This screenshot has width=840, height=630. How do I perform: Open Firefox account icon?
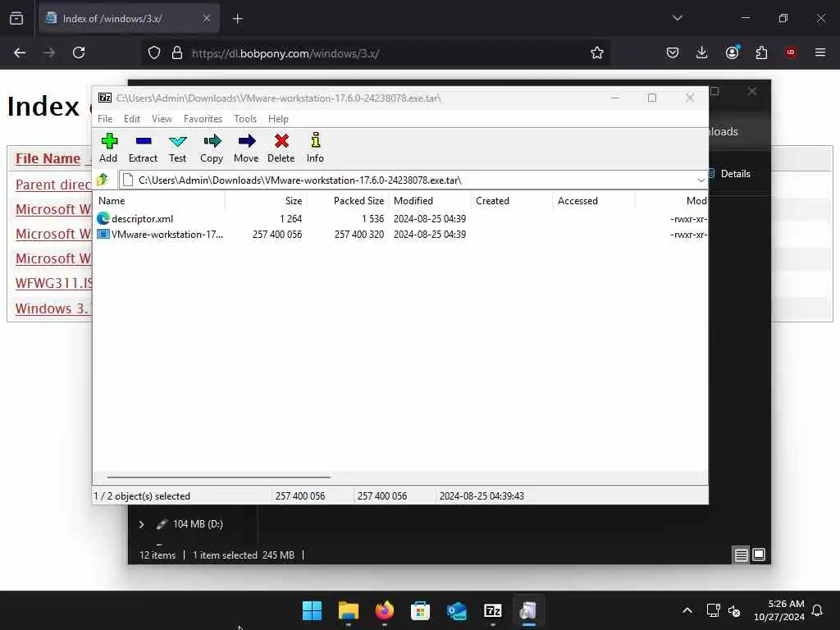click(x=733, y=52)
